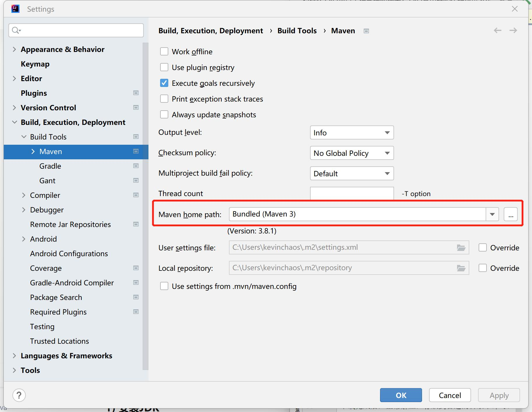Click Build, Execution, Deployment breadcrumb
This screenshot has height=412, width=532.
click(211, 31)
